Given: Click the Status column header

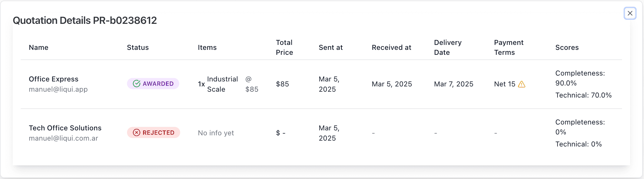Looking at the screenshot, I should tap(138, 47).
